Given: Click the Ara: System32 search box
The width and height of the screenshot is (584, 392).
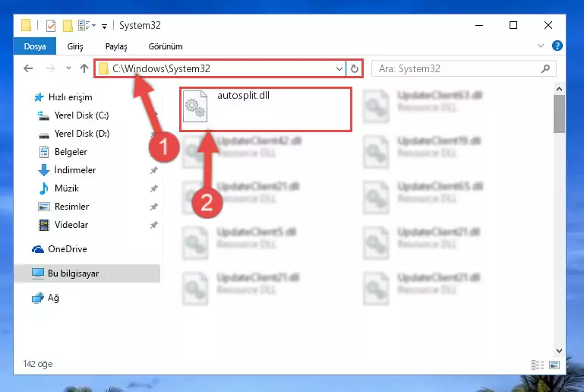Looking at the screenshot, I should coord(464,68).
